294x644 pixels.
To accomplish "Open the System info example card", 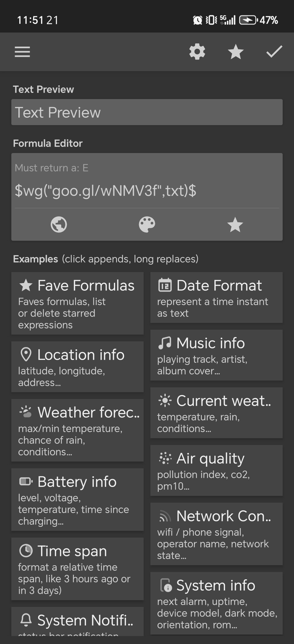I will 216,603.
